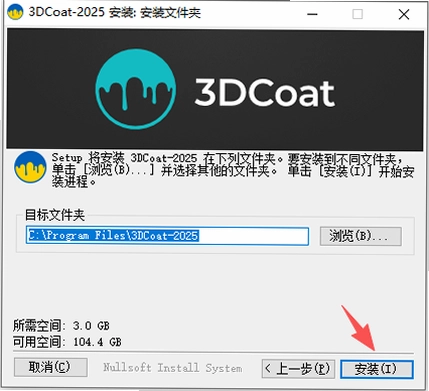Click inside the destination folder path field

167,236
